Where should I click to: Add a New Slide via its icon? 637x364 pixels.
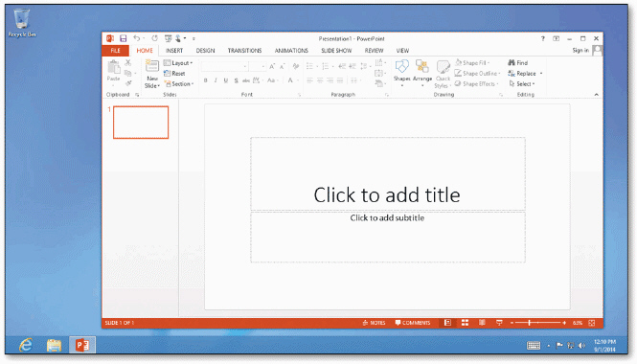(x=152, y=66)
